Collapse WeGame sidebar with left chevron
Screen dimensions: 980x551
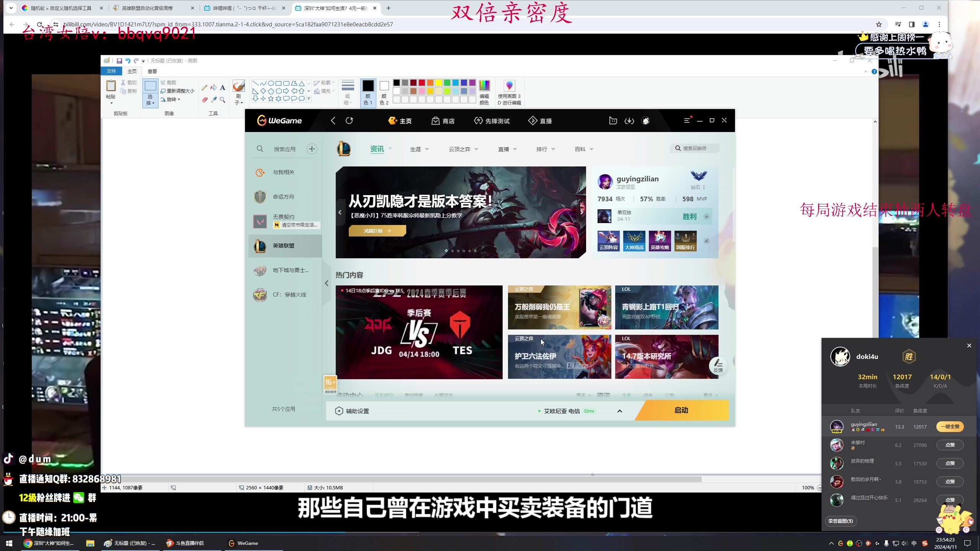327,283
